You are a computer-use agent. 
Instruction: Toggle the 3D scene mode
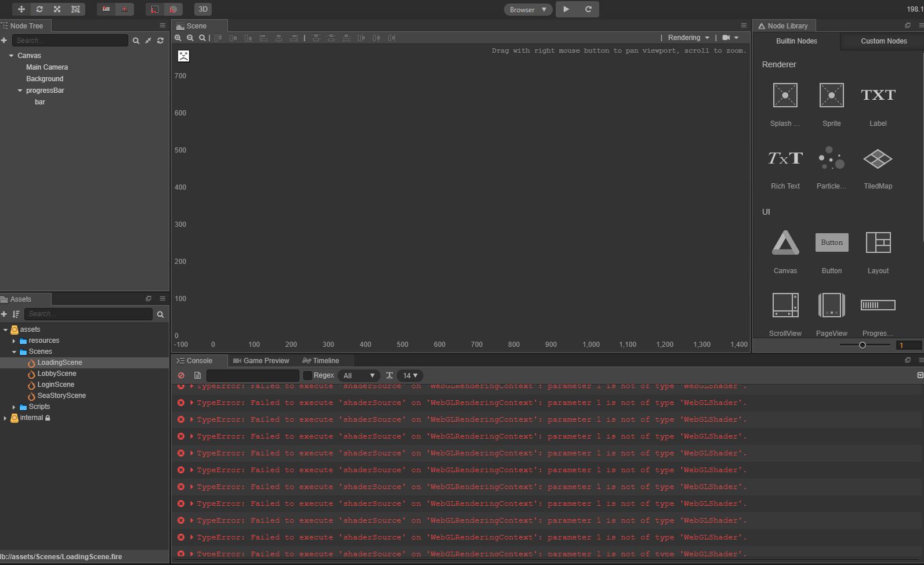[x=203, y=9]
